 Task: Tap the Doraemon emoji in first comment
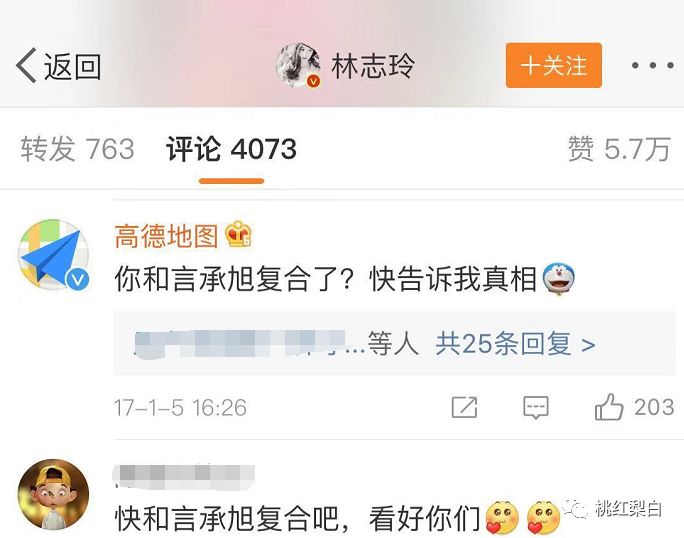pos(559,279)
